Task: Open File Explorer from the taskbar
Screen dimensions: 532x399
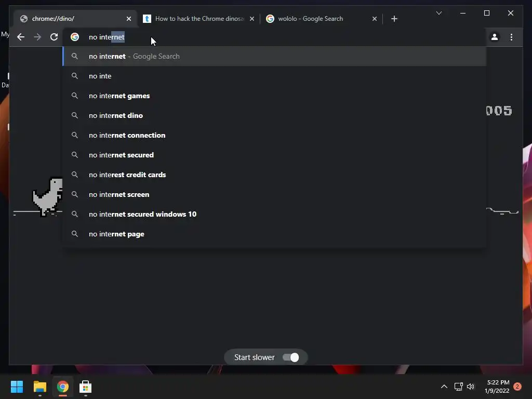Action: coord(39,387)
